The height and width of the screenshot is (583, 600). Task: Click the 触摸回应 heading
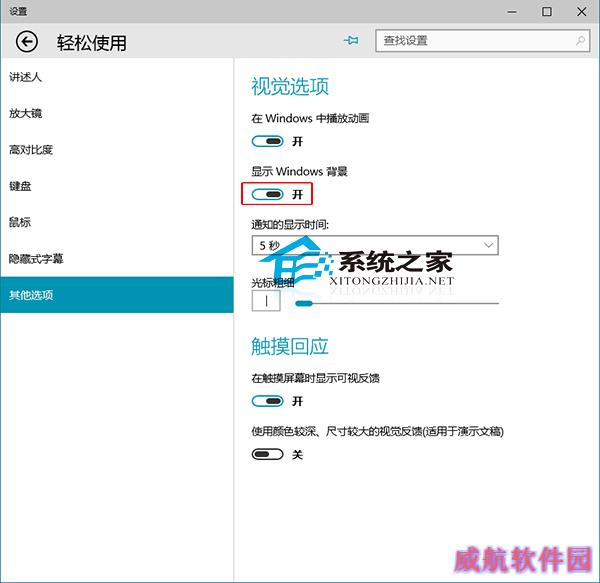coord(290,346)
